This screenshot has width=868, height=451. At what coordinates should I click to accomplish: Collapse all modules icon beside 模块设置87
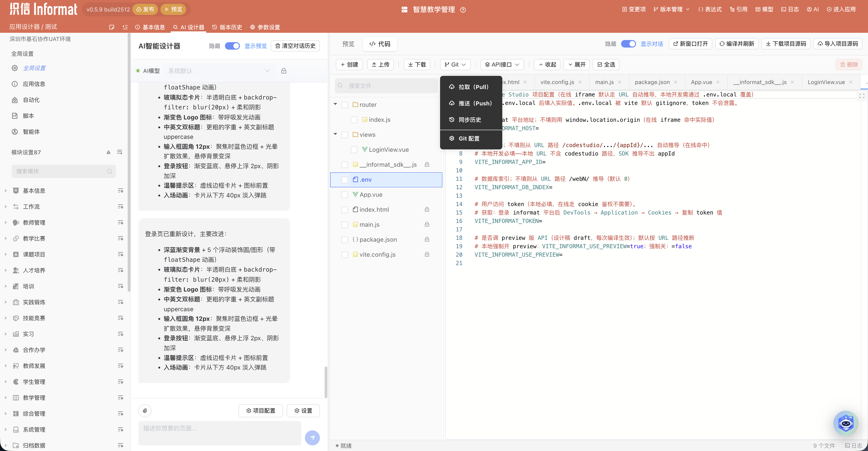(x=108, y=152)
